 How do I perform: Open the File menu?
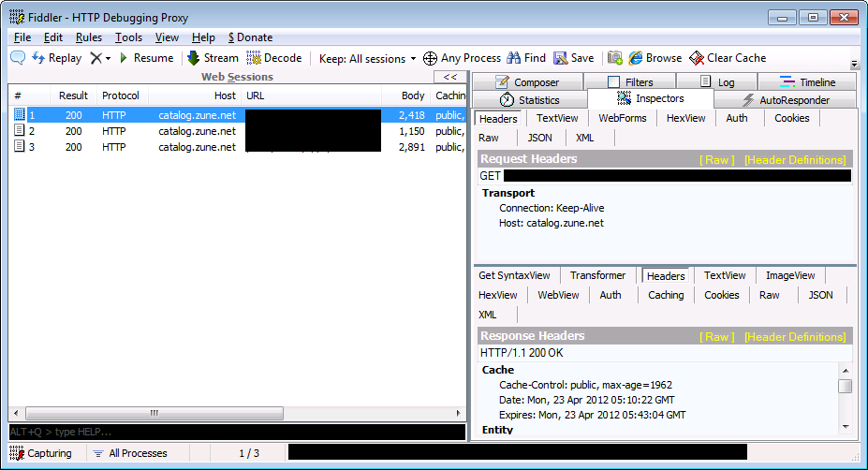(22, 37)
